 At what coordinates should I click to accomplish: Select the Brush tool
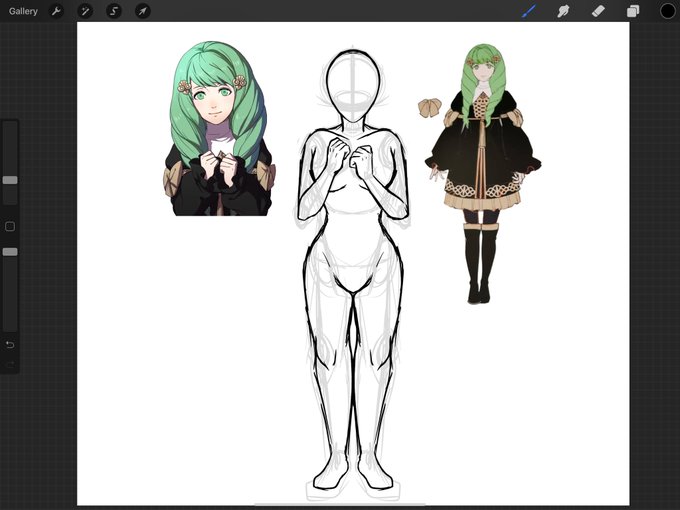click(529, 11)
